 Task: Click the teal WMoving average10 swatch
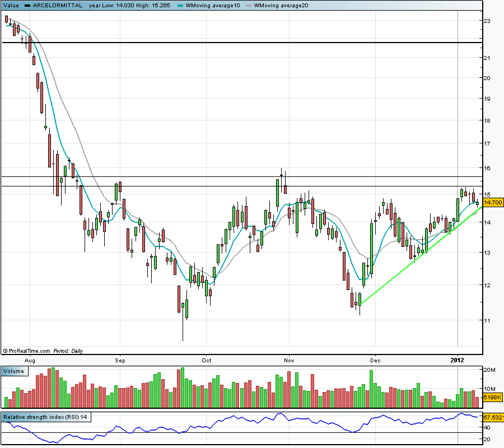coord(180,6)
